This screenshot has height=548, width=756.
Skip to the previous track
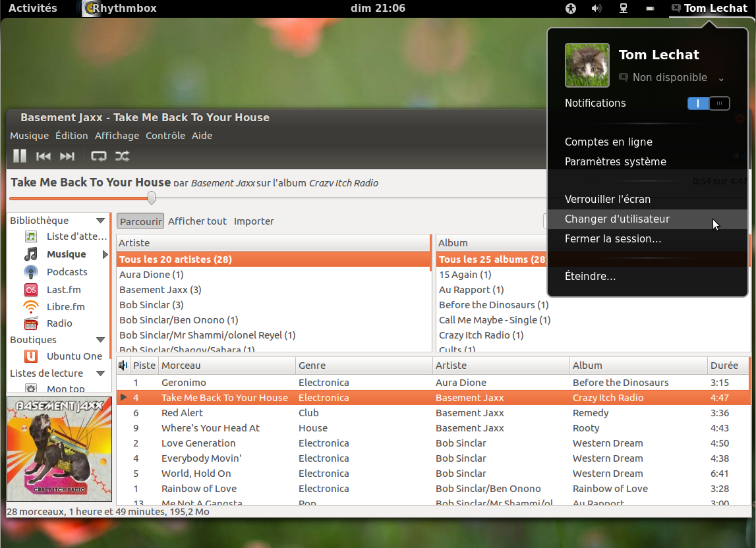tap(43, 155)
